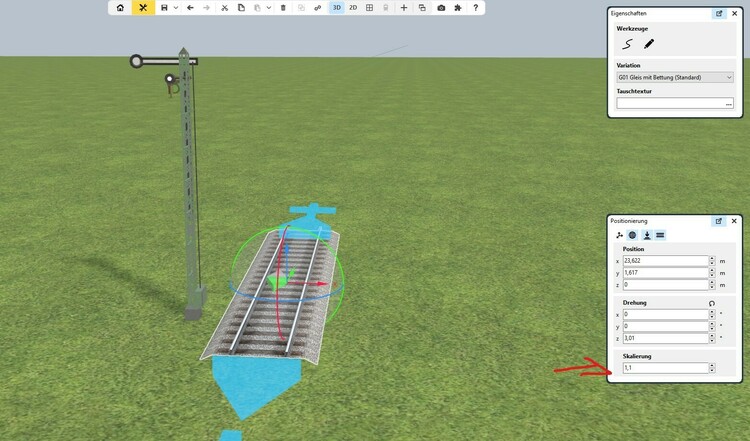Viewport: 750px width, 441px height.
Task: Click the stepper of Drehung z
Action: coord(712,338)
